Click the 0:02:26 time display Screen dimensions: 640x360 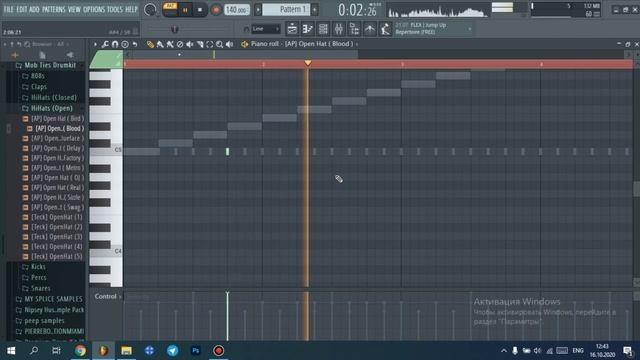click(358, 10)
